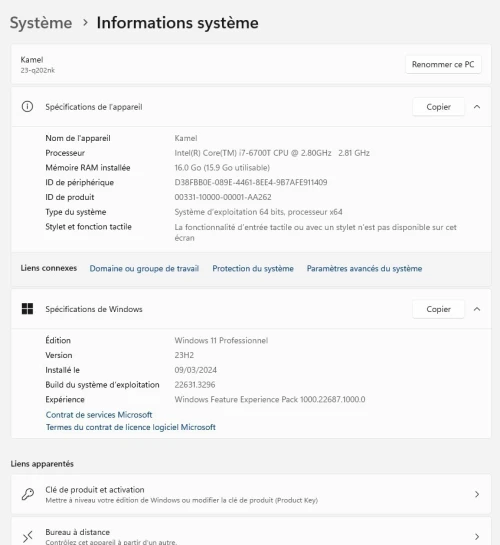Copy device specifications with Copier button

click(438, 107)
